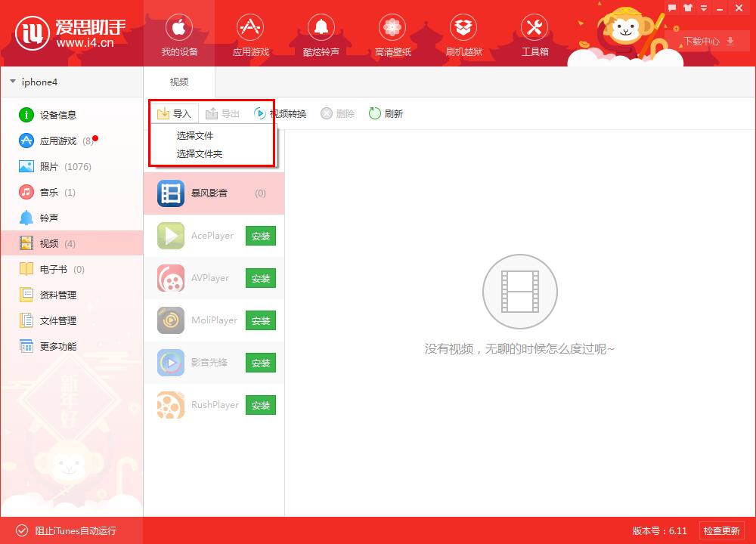Viewport: 756px width, 544px height.
Task: Open the 导出 export dropdown
Action: tap(222, 113)
